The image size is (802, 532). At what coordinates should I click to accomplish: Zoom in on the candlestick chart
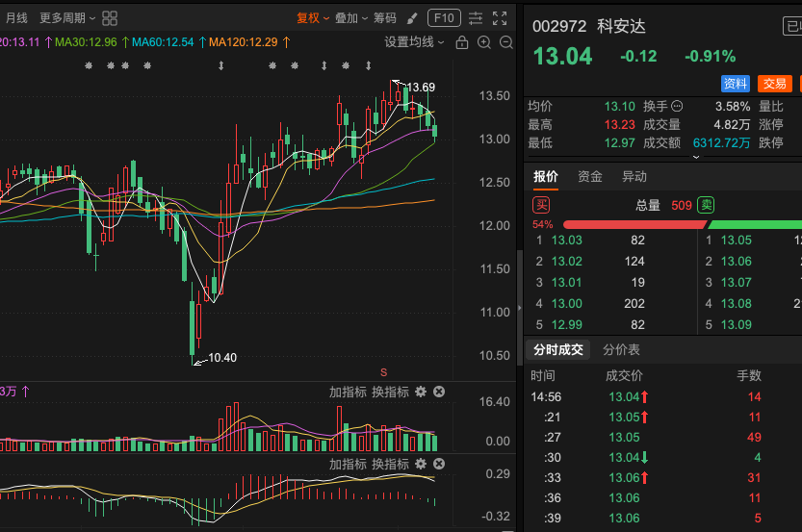(x=484, y=42)
